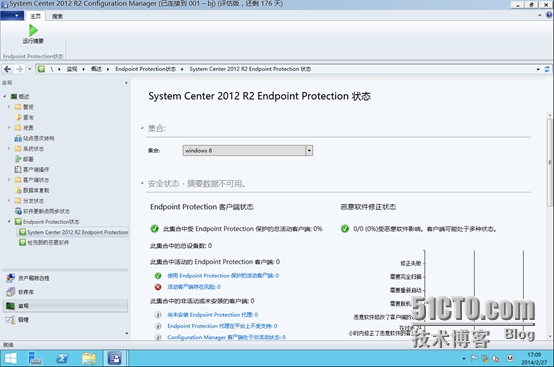The image size is (554, 367).
Task: Collapse the navigation pane arrow
Action: 126,83
